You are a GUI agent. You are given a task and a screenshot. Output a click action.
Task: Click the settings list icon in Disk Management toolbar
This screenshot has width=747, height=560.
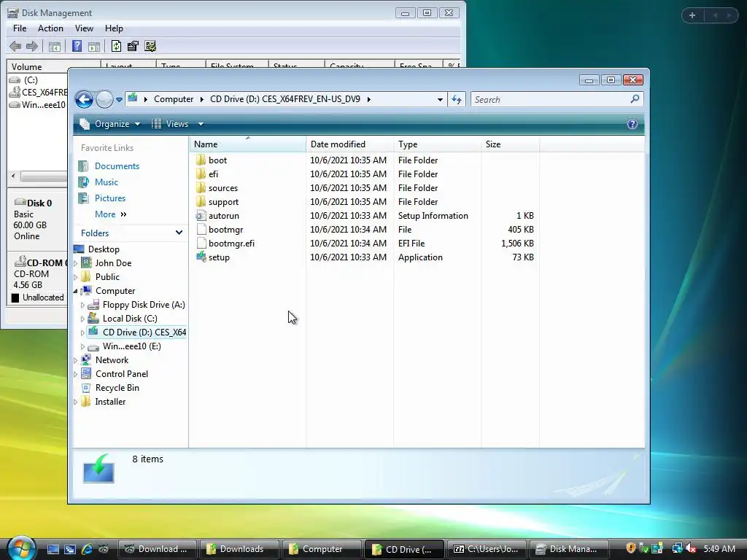pyautogui.click(x=150, y=46)
